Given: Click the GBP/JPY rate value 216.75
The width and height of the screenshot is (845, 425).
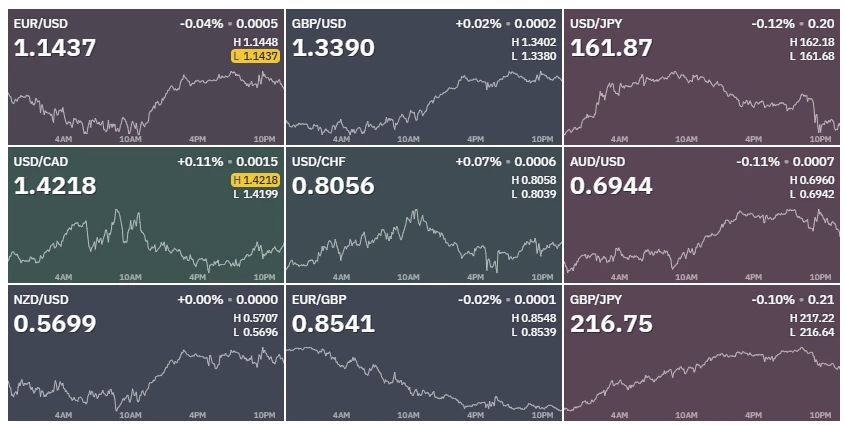Looking at the screenshot, I should pyautogui.click(x=611, y=324).
